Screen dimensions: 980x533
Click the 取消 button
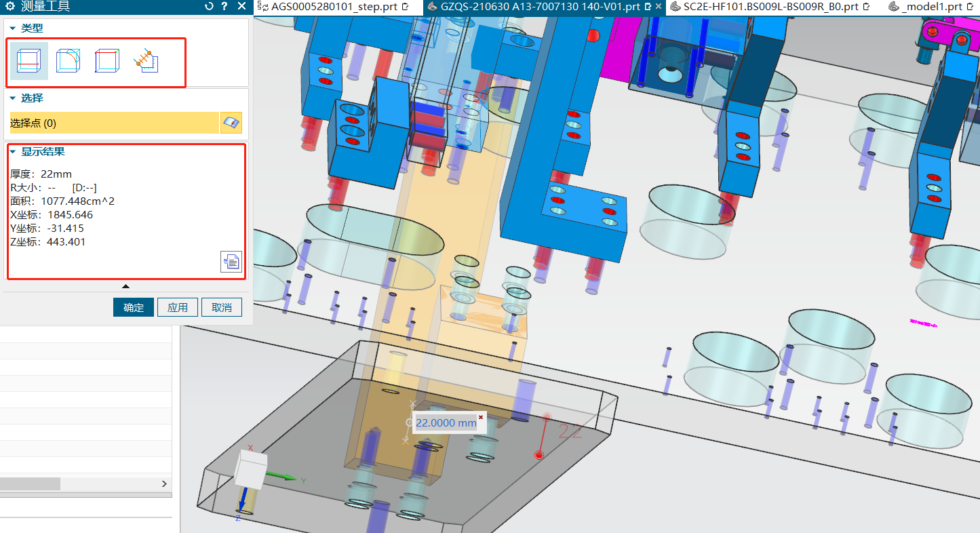pyautogui.click(x=222, y=307)
